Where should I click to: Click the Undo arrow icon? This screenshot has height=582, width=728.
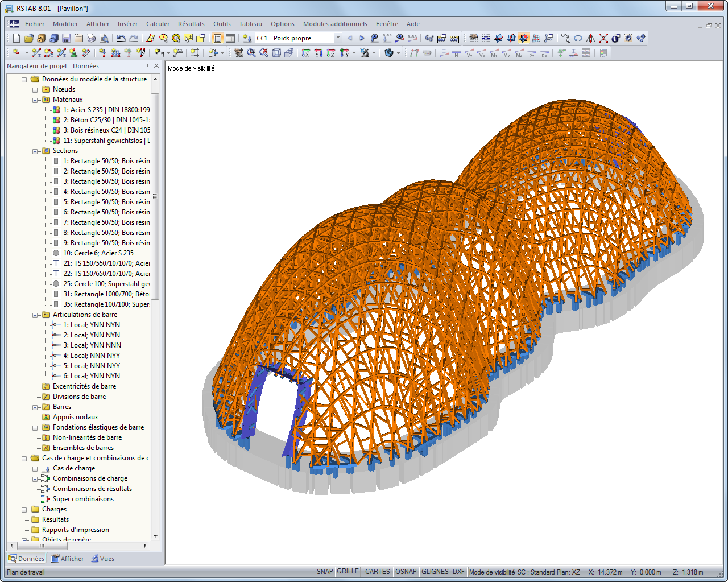121,38
